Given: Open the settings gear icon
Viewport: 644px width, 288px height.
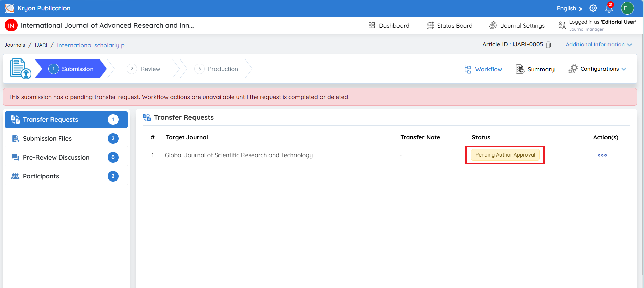Looking at the screenshot, I should click(593, 8).
